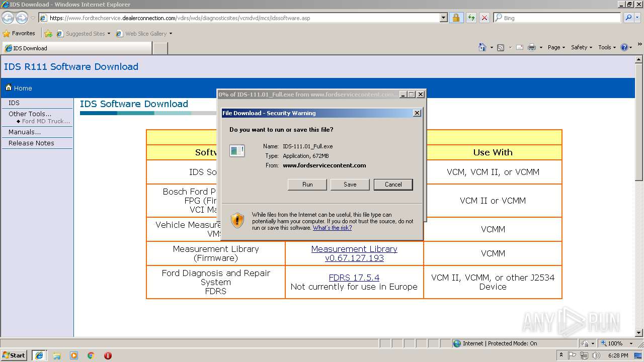The width and height of the screenshot is (644, 362).
Task: Click the security shield icon in download dialog
Action: pos(237,220)
